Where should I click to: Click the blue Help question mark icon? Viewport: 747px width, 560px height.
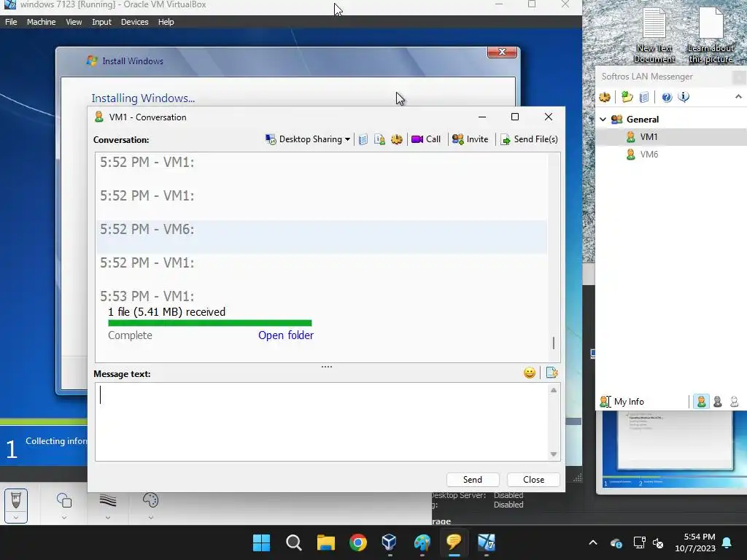pyautogui.click(x=667, y=97)
